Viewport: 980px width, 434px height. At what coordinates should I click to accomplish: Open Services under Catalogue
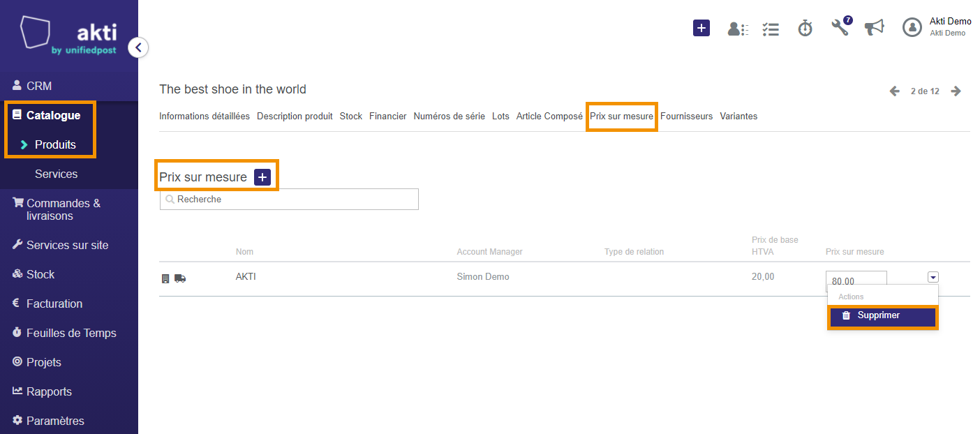(x=57, y=174)
